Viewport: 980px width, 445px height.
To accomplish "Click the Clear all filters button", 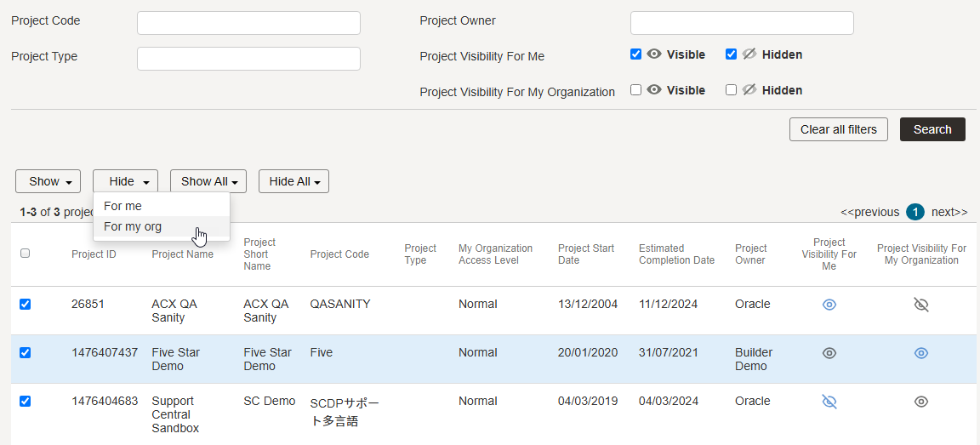I will pos(839,129).
